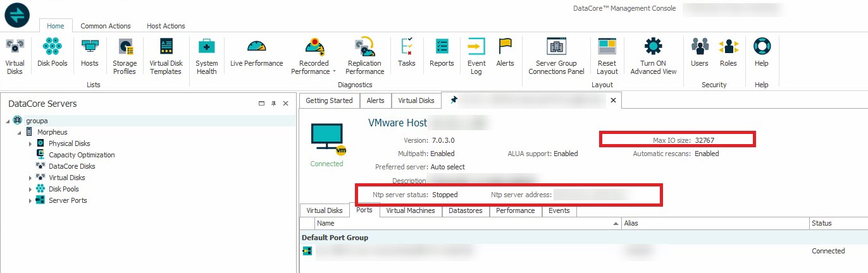Click the Connected status cell

pyautogui.click(x=828, y=251)
